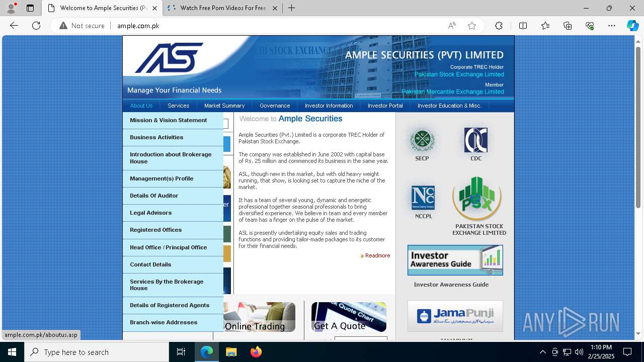This screenshot has width=644, height=362.
Task: Close the Ample Securities tab
Action: tap(154, 8)
